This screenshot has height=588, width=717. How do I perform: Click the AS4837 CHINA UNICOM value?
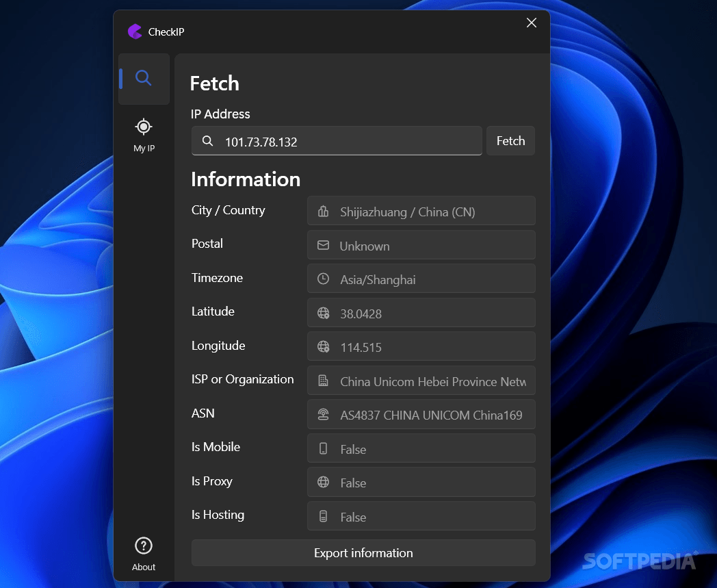click(x=431, y=415)
